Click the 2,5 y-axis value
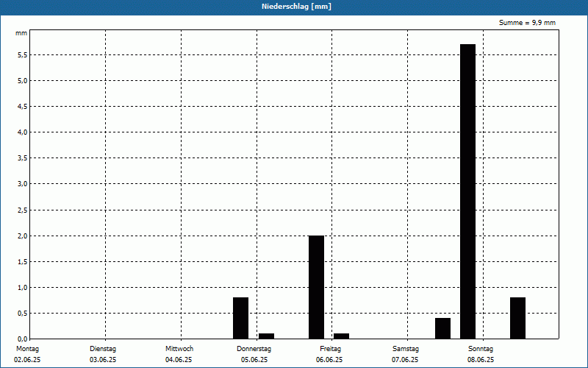This screenshot has height=368, width=588. point(23,210)
